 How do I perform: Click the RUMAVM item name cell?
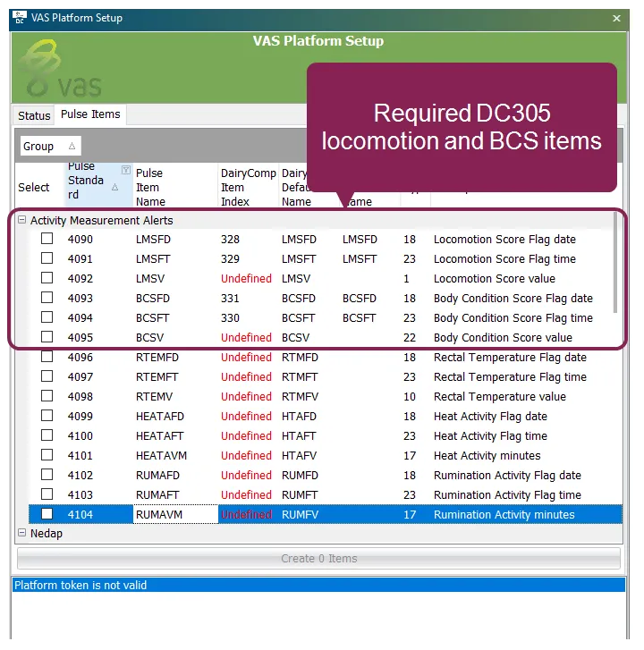175,514
